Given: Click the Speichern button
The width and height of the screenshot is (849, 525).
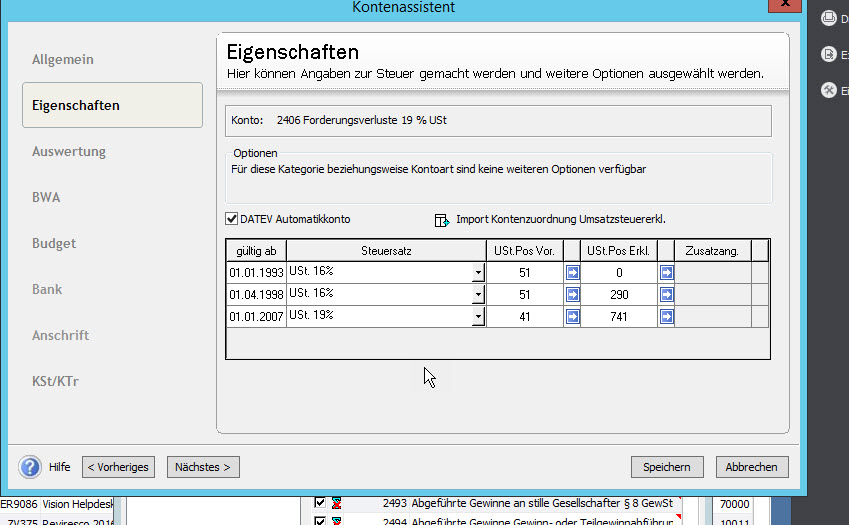Looking at the screenshot, I should tap(667, 467).
